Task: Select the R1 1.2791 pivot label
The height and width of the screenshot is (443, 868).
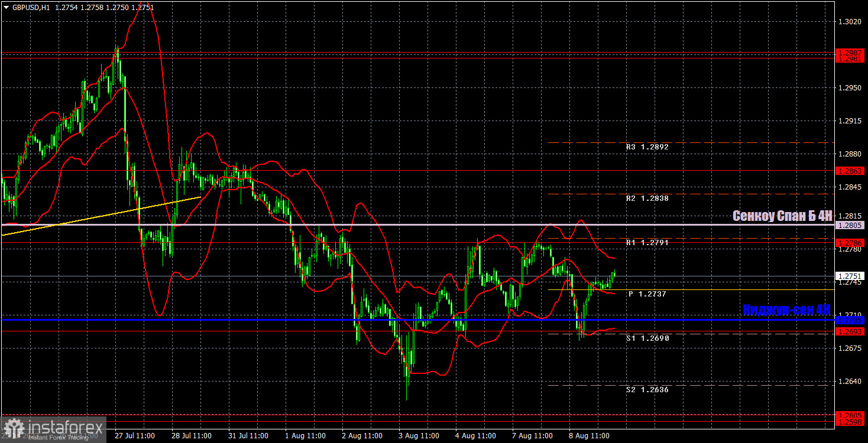Action: (x=647, y=242)
